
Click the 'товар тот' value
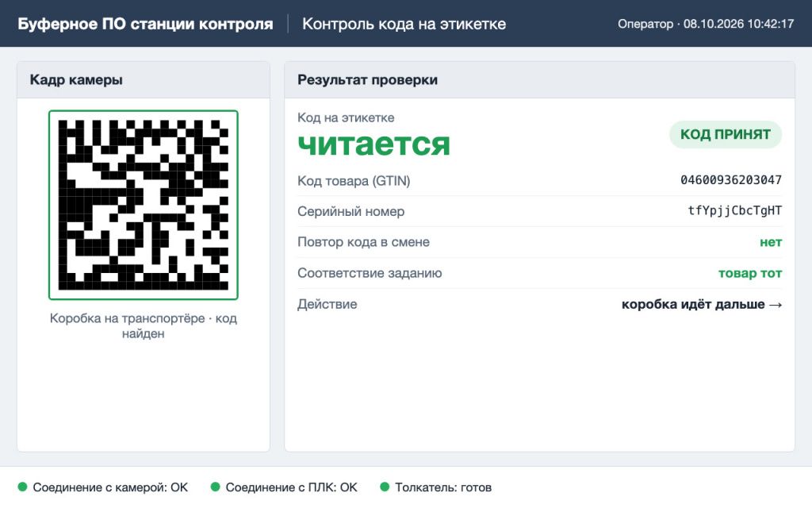coord(750,273)
